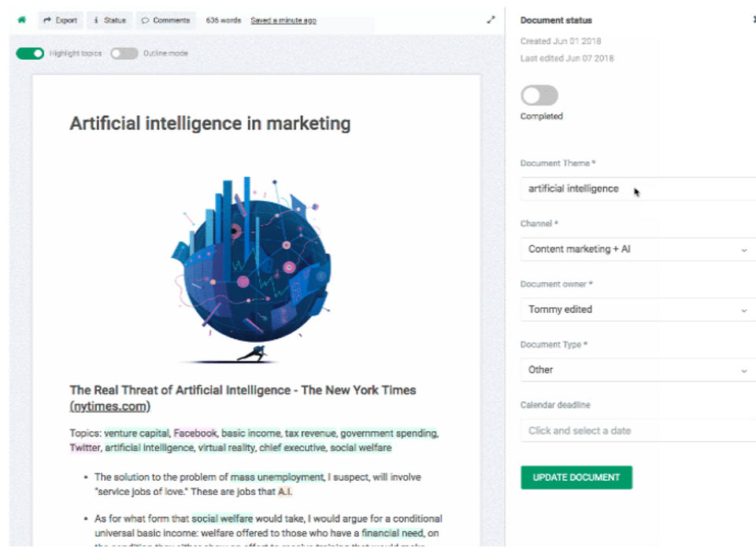Image resolution: width=756 pixels, height=554 pixels.
Task: Mark the document as Completed
Action: point(539,96)
